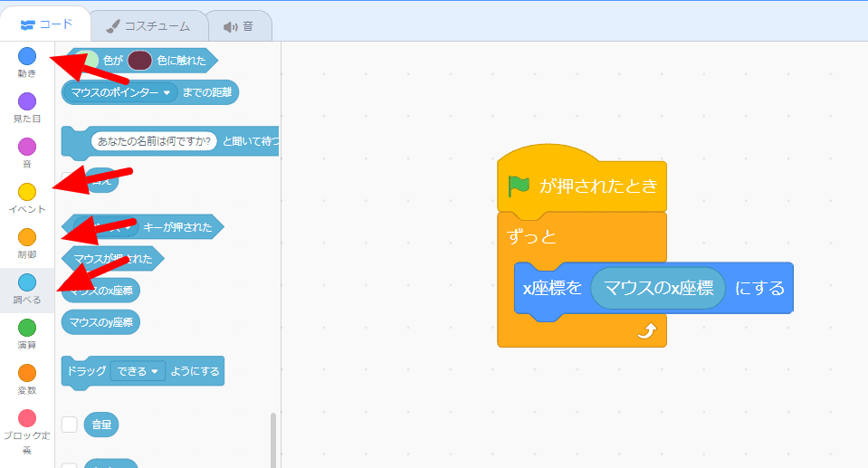Viewport: 868px width, 468px height.
Task: Open the コスチューム tab
Action: coord(148,26)
